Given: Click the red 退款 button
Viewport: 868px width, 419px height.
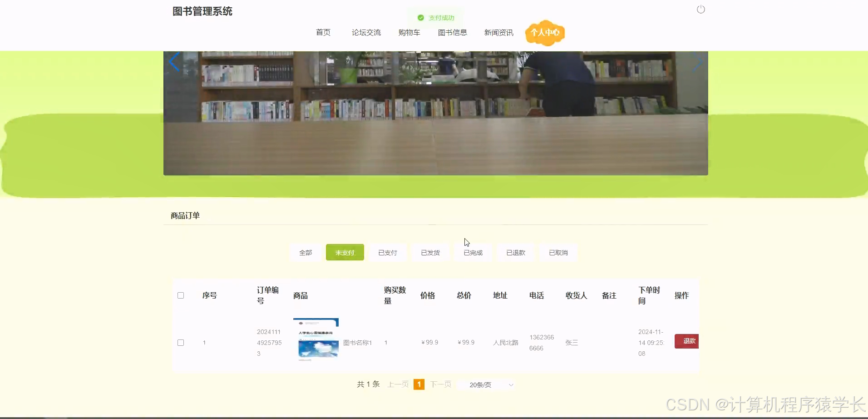Looking at the screenshot, I should click(686, 341).
